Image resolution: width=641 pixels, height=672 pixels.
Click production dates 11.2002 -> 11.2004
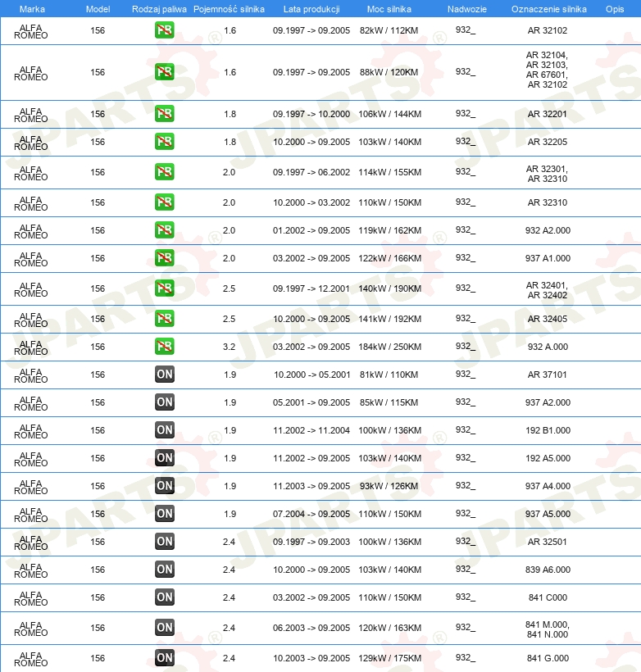(x=311, y=430)
